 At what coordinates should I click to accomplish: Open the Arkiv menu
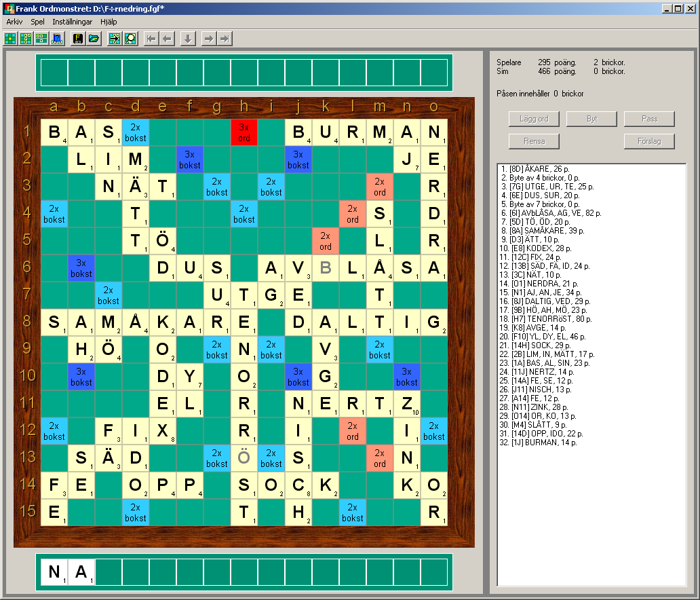14,22
